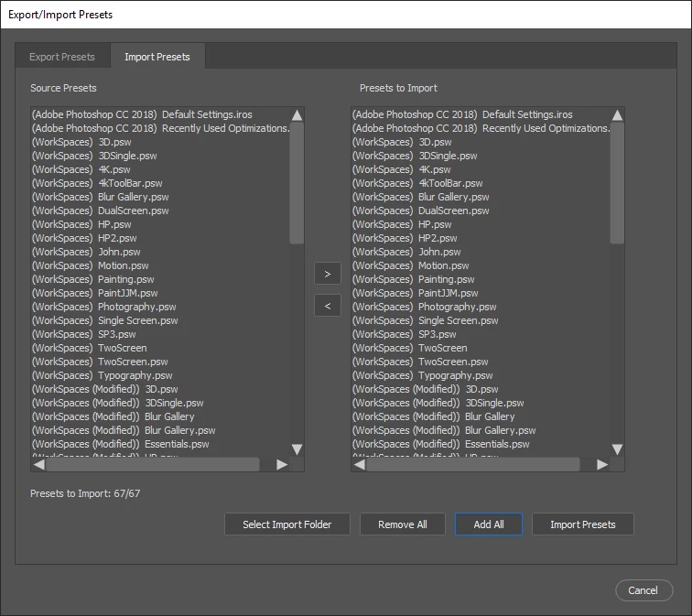
Task: Click Source Presets vertical scrollbar thumb
Action: [297, 183]
